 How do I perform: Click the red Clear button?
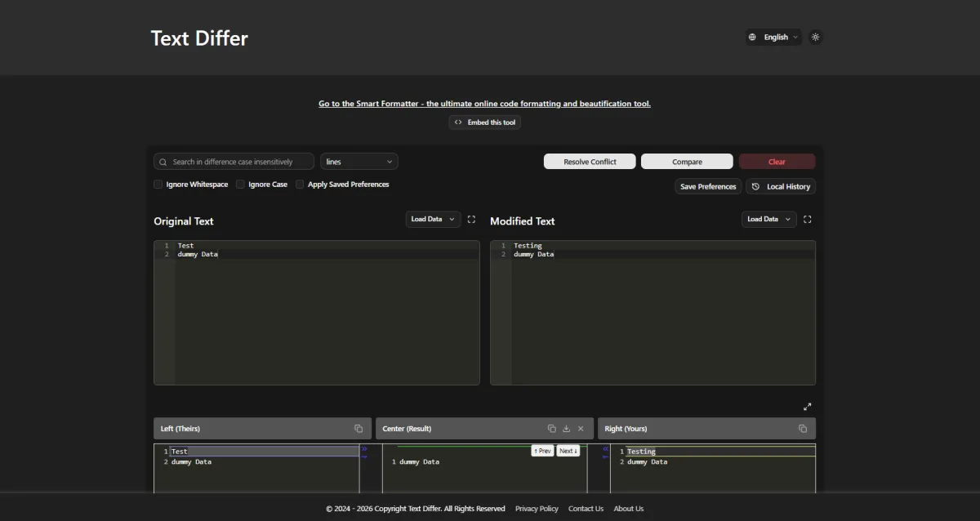777,162
